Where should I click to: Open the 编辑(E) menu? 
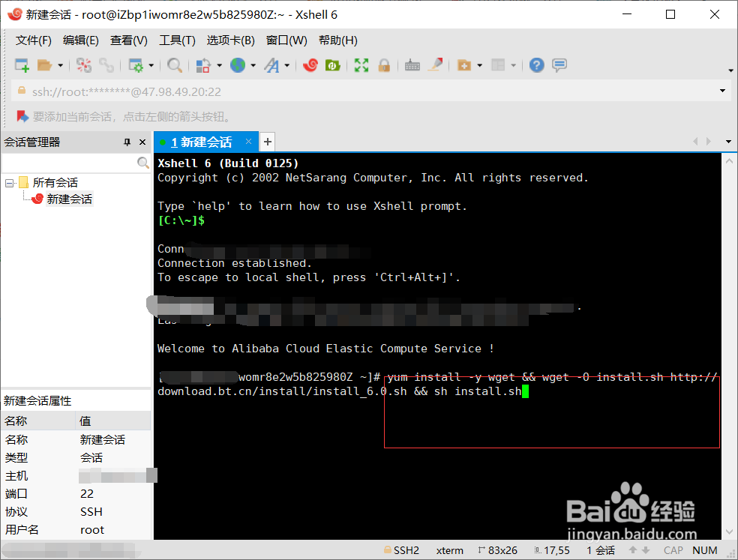(x=81, y=40)
